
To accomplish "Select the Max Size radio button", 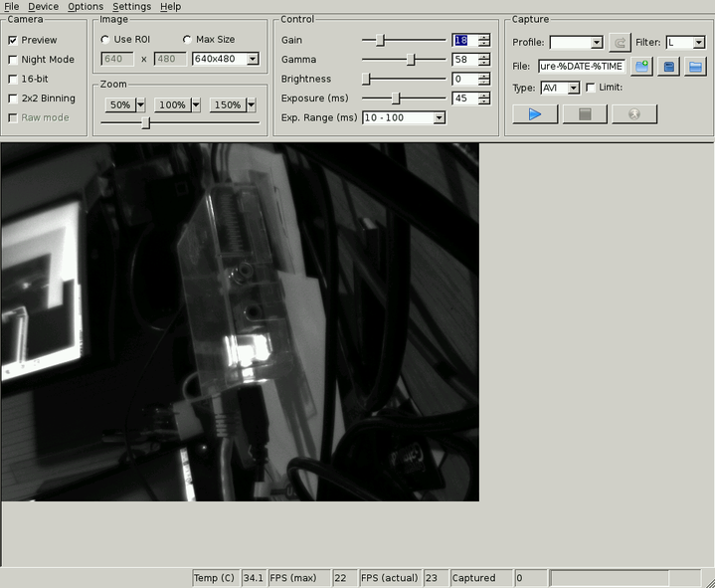I will (x=187, y=40).
